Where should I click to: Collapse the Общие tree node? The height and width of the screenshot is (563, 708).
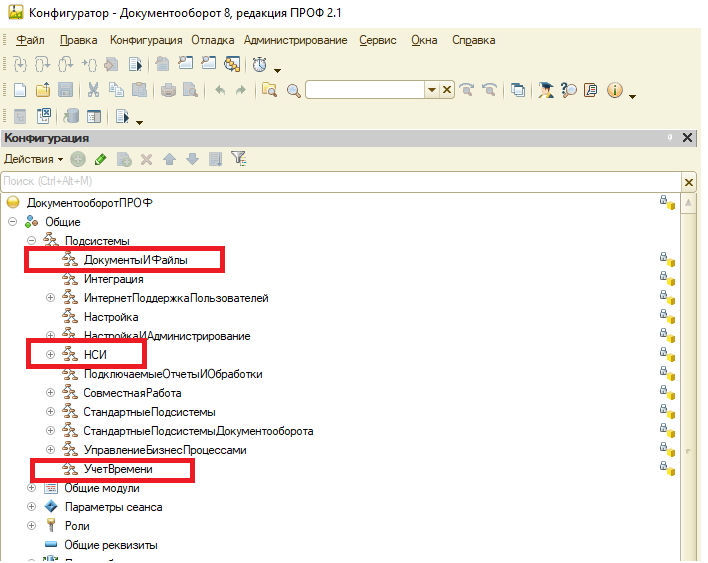click(x=13, y=222)
